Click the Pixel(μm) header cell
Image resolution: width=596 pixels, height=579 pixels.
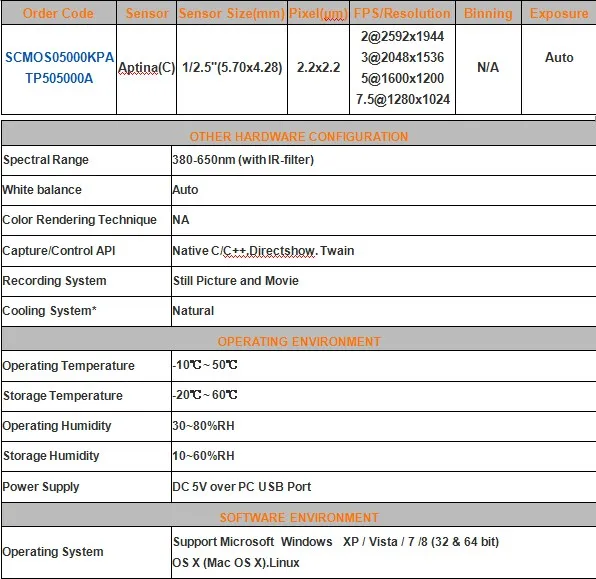pyautogui.click(x=319, y=13)
